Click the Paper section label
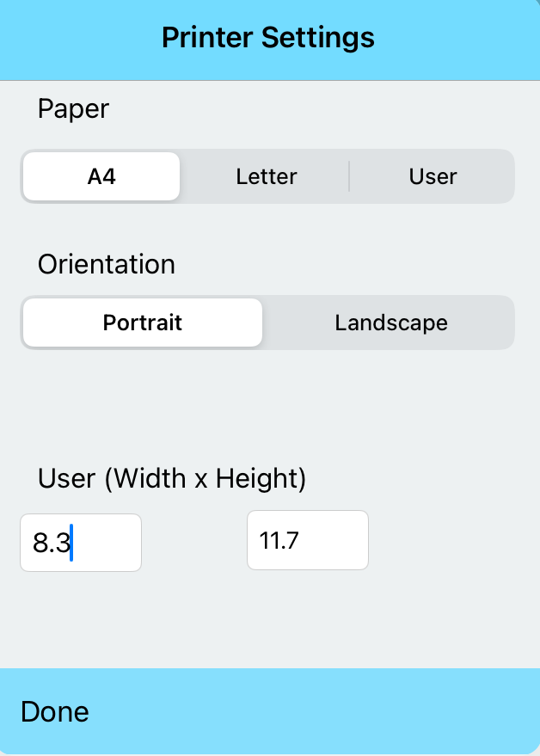540x756 pixels. tap(73, 109)
